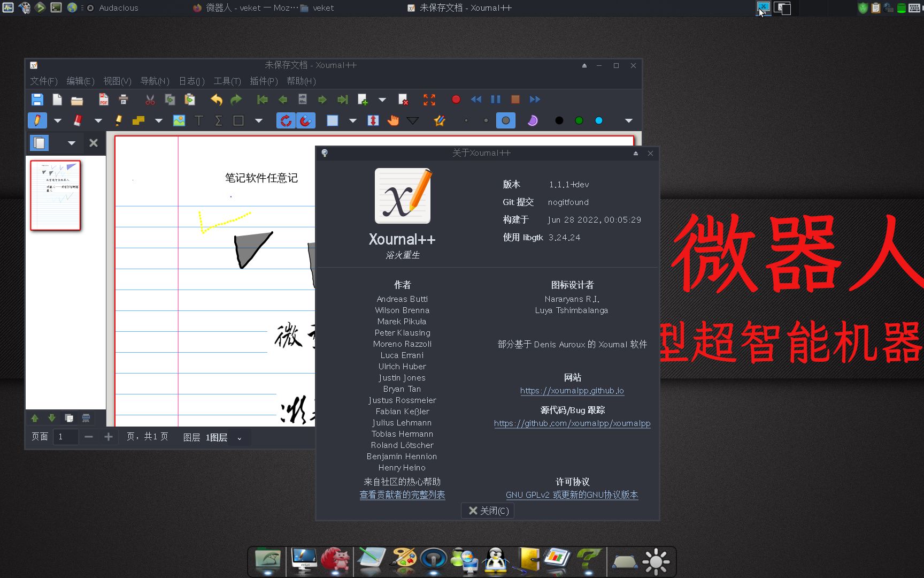Click the Save document icon

pyautogui.click(x=37, y=100)
